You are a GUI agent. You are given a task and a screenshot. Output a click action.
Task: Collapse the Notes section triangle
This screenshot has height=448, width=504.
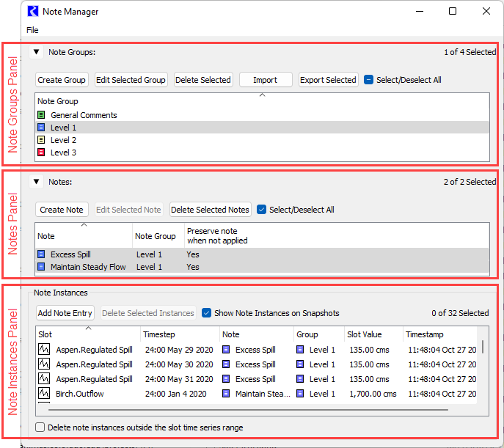click(x=36, y=182)
